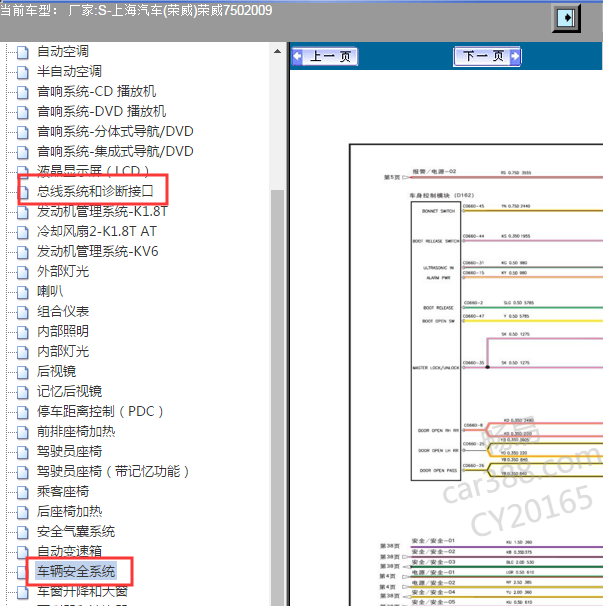Click document icon beside 乘客座椅
Viewport: 603px width, 606px height.
point(22,493)
